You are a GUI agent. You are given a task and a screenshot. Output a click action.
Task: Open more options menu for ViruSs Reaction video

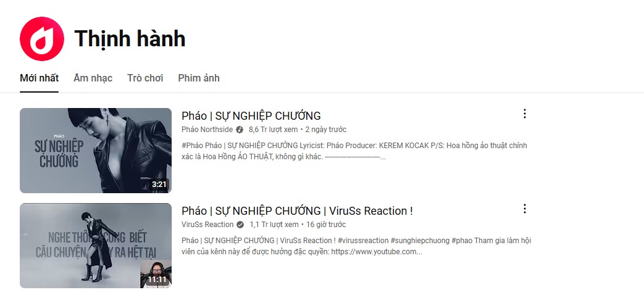[524, 209]
